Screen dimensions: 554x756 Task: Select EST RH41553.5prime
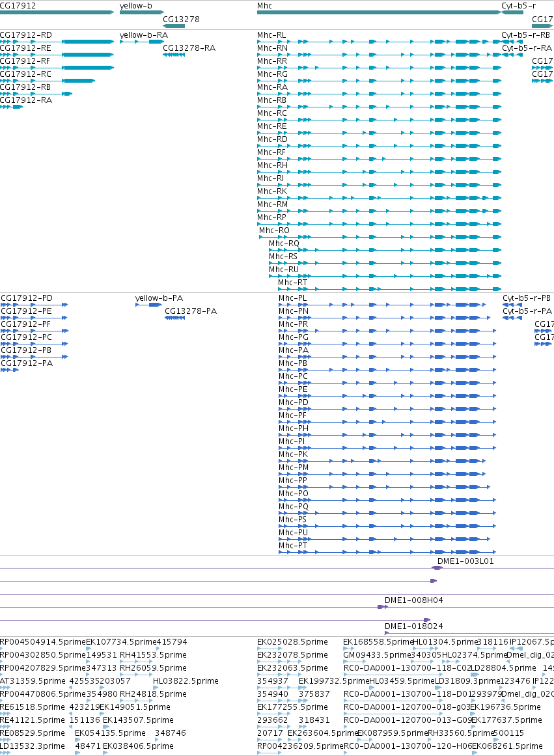153,655
